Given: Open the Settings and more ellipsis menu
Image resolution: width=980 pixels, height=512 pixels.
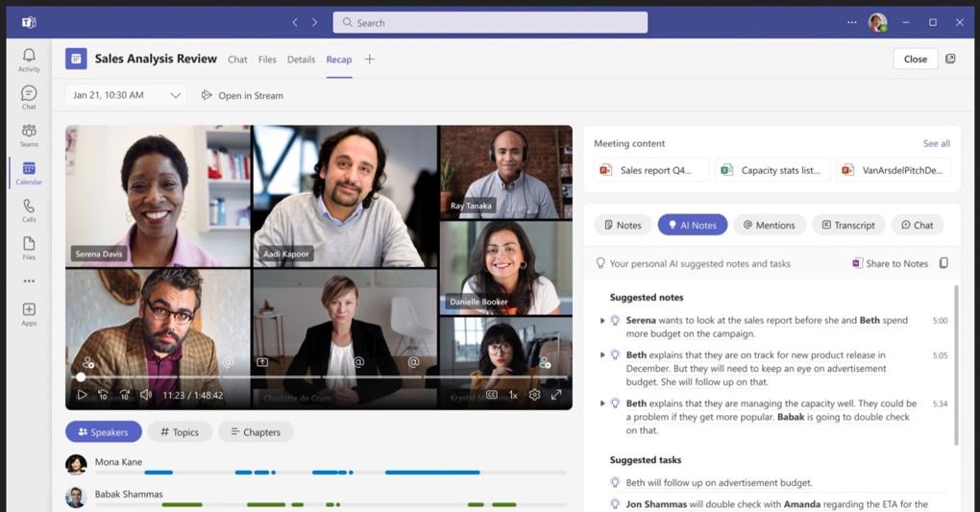Looking at the screenshot, I should [x=852, y=22].
